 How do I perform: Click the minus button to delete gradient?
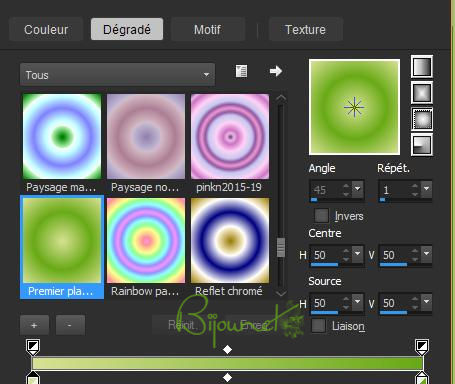(70, 325)
